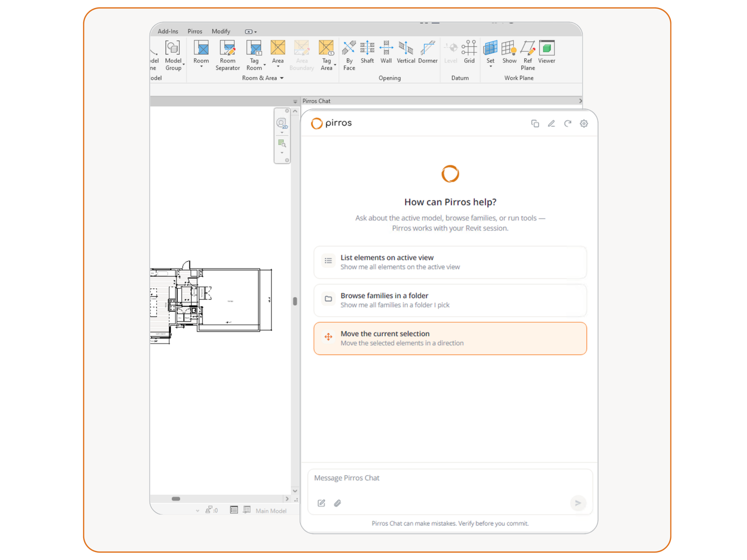Select the Model Group tool
The image size is (747, 560).
pyautogui.click(x=173, y=55)
